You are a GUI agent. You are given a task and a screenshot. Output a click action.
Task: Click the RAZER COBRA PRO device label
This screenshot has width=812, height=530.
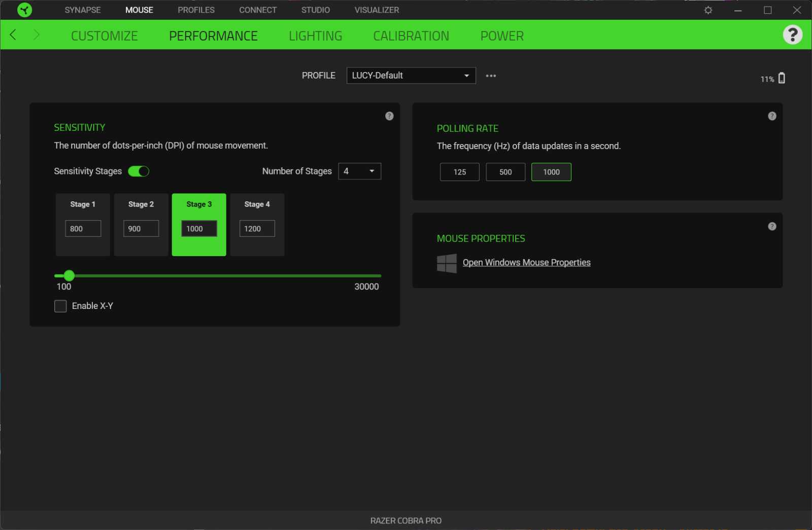pos(406,521)
